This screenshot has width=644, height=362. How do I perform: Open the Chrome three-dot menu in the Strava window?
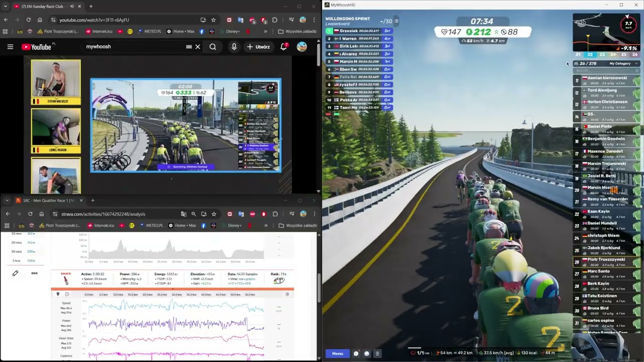(x=314, y=214)
